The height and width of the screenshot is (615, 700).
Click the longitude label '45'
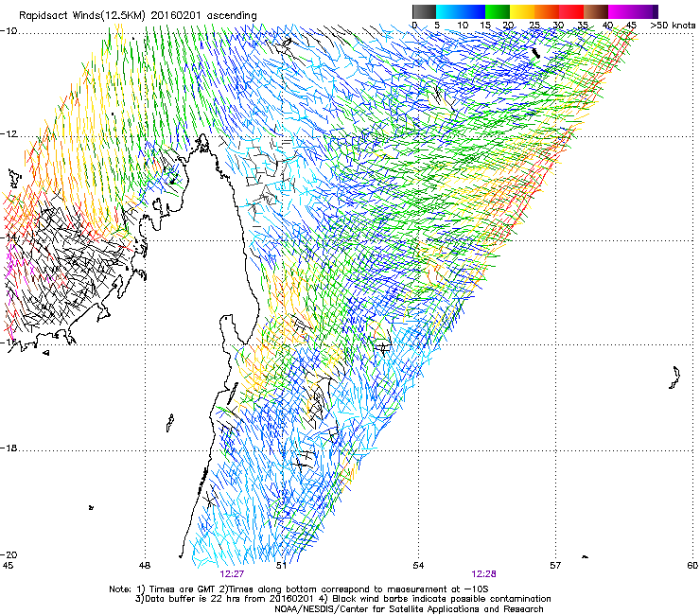point(8,566)
